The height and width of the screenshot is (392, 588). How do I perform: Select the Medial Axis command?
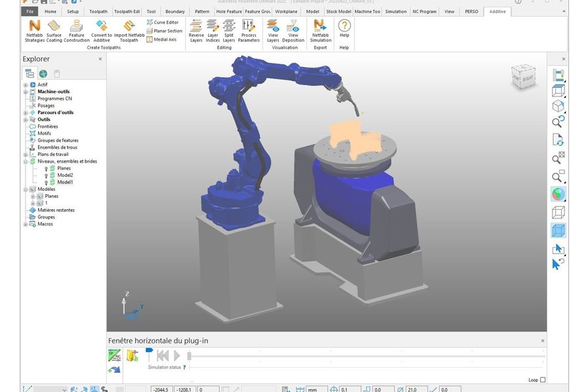161,39
